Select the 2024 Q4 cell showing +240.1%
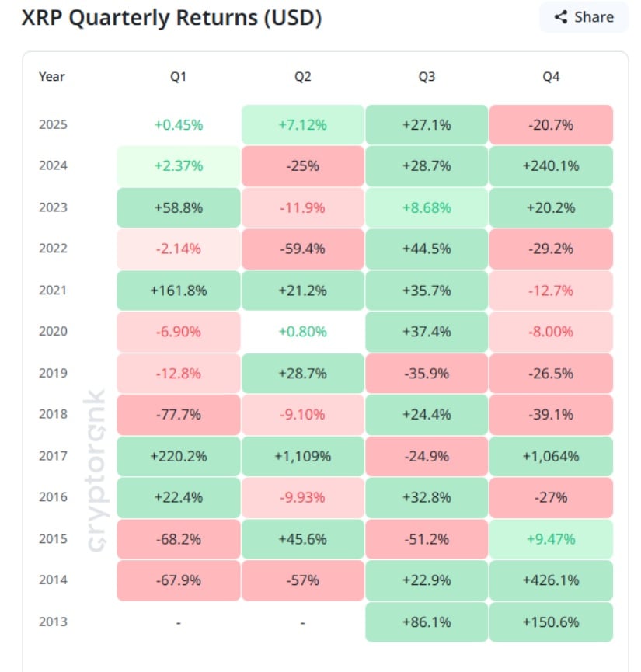This screenshot has height=672, width=641. click(551, 165)
